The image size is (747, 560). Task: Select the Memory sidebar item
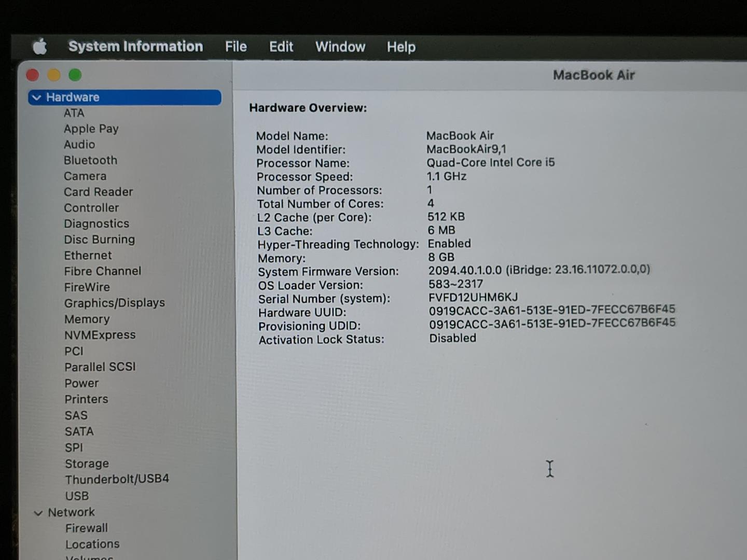(x=87, y=319)
